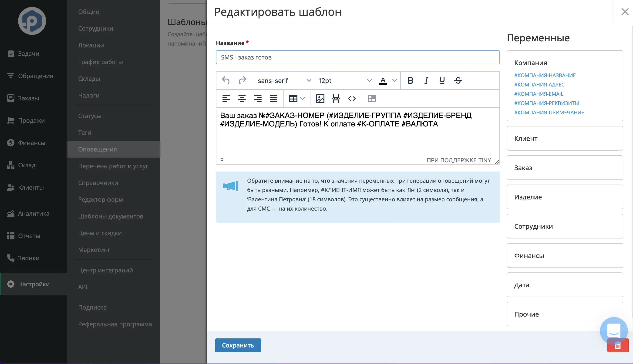Open Реферальная программа settings section
Viewport: 633px width, 364px height.
(x=114, y=324)
